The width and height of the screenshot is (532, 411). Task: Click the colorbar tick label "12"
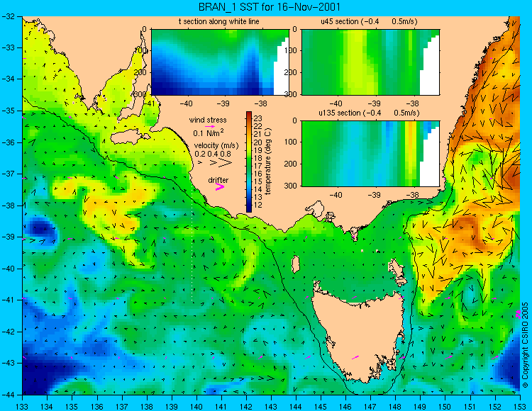258,205
